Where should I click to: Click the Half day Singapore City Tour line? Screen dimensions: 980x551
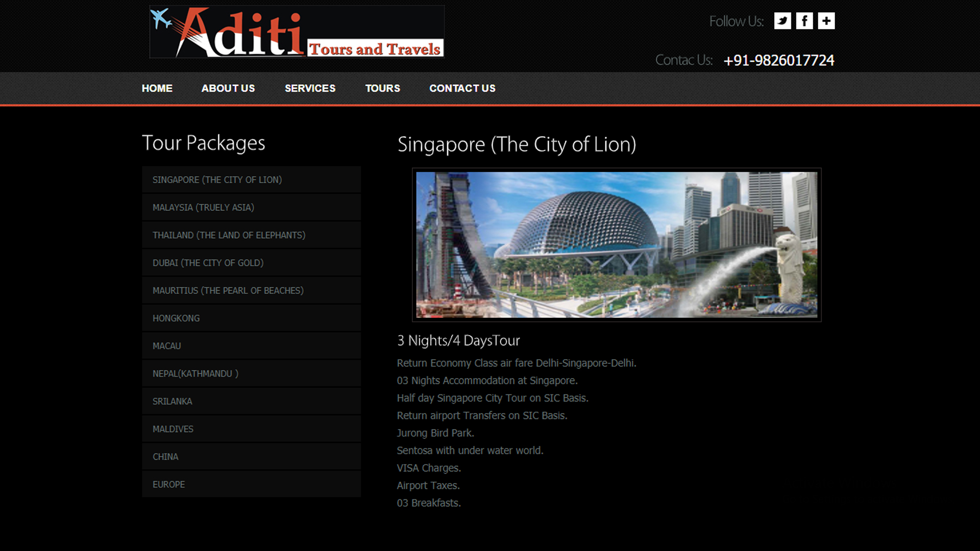[x=493, y=398]
